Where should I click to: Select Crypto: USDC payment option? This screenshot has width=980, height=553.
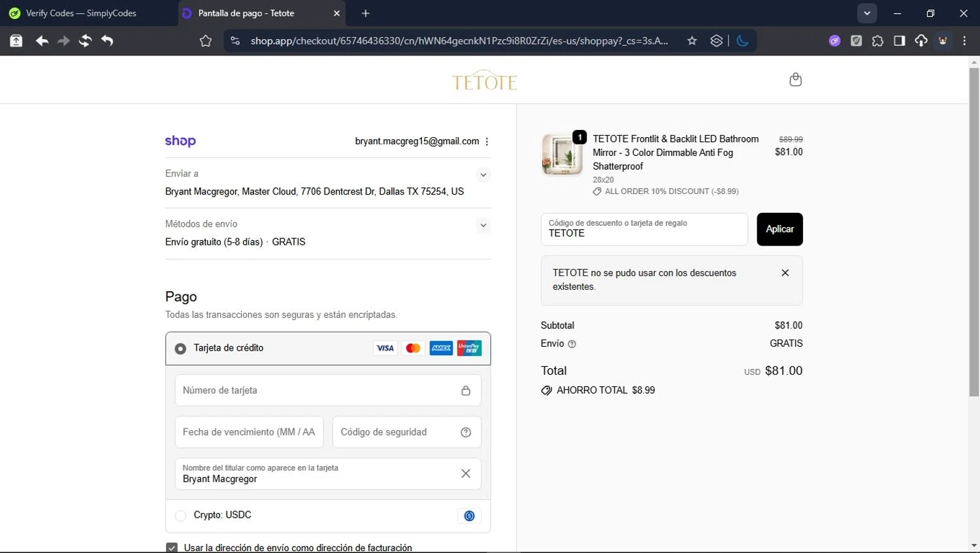coord(180,516)
